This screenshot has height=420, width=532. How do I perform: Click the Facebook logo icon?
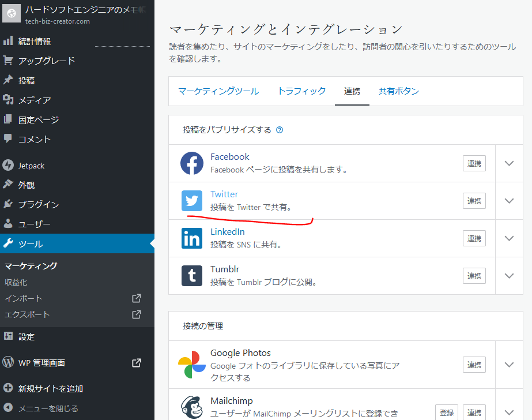pyautogui.click(x=192, y=163)
